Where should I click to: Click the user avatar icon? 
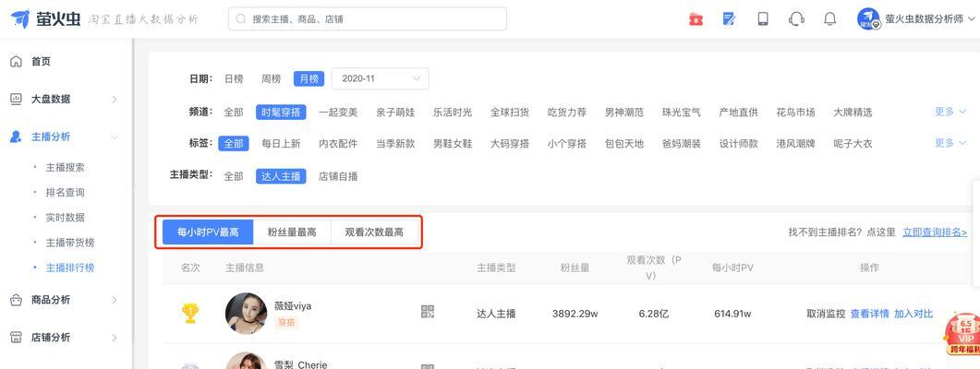click(x=868, y=18)
